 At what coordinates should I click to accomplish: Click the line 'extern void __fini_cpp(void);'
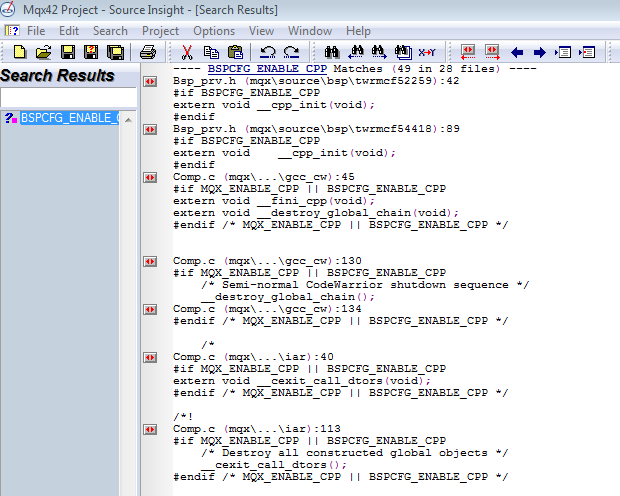(x=274, y=201)
